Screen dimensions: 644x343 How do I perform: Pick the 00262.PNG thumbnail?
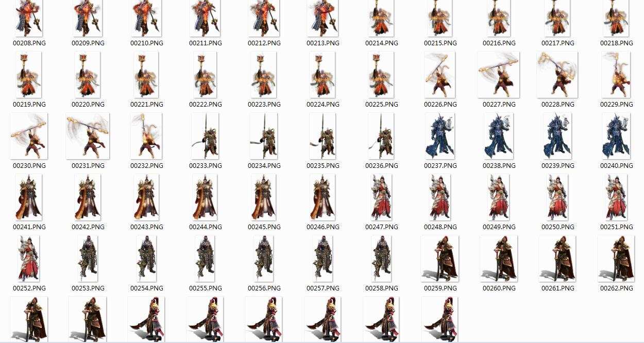point(617,259)
